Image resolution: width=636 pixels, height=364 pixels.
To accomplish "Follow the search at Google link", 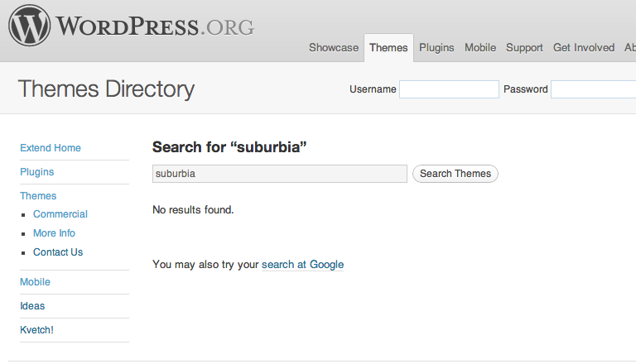I will point(302,265).
